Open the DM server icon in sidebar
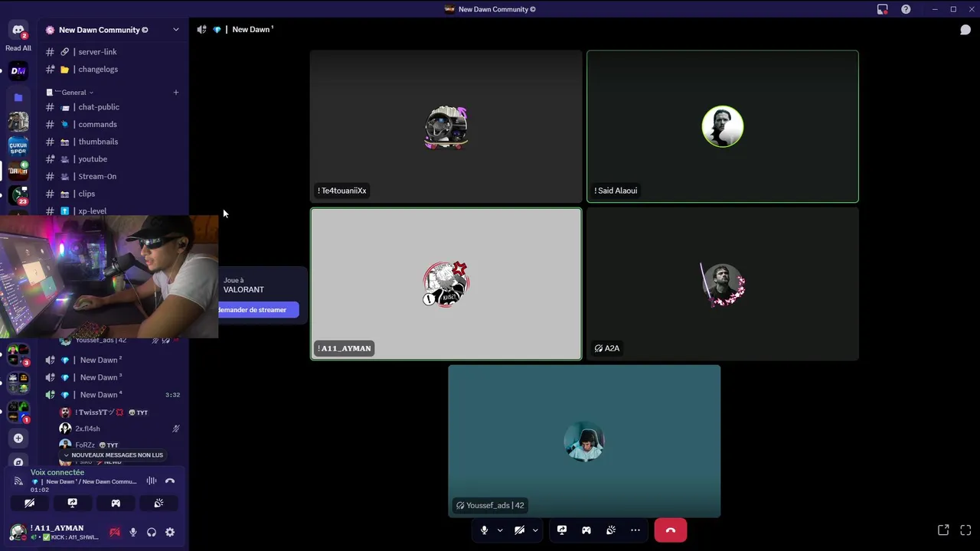 click(x=18, y=71)
